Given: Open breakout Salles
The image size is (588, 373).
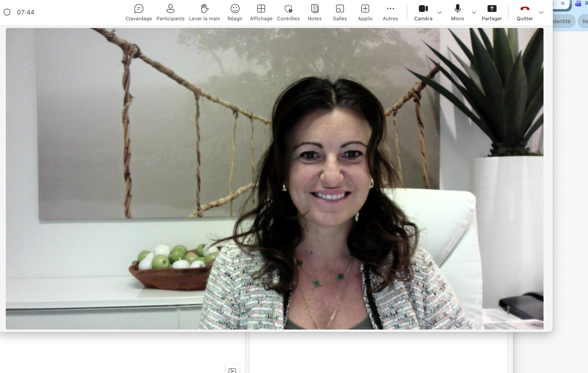Looking at the screenshot, I should pyautogui.click(x=340, y=12).
